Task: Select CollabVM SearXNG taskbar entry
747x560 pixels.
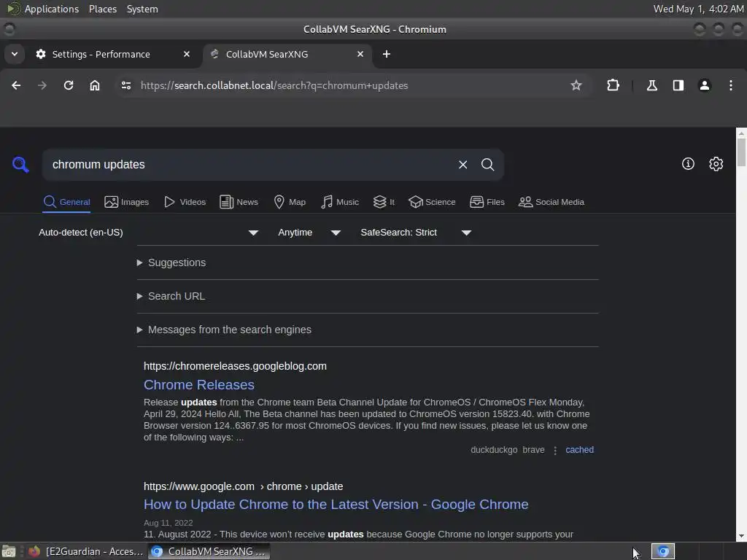Action: tap(209, 551)
